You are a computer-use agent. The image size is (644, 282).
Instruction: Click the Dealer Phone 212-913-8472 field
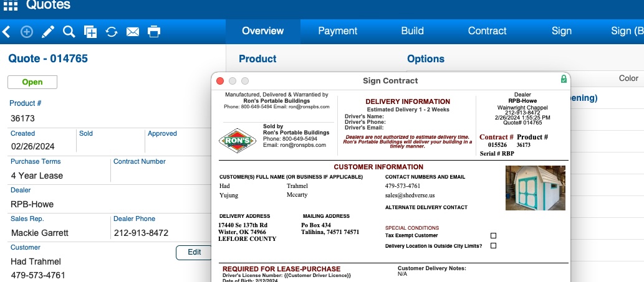142,233
